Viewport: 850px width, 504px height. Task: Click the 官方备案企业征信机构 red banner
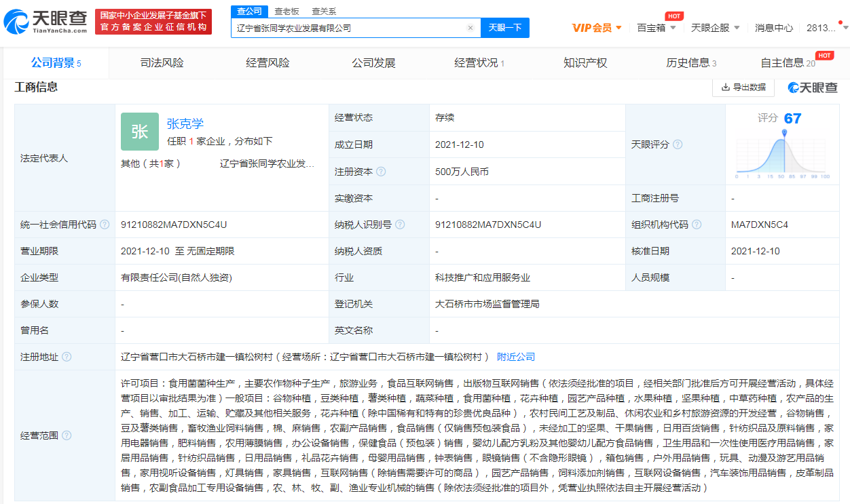point(153,22)
